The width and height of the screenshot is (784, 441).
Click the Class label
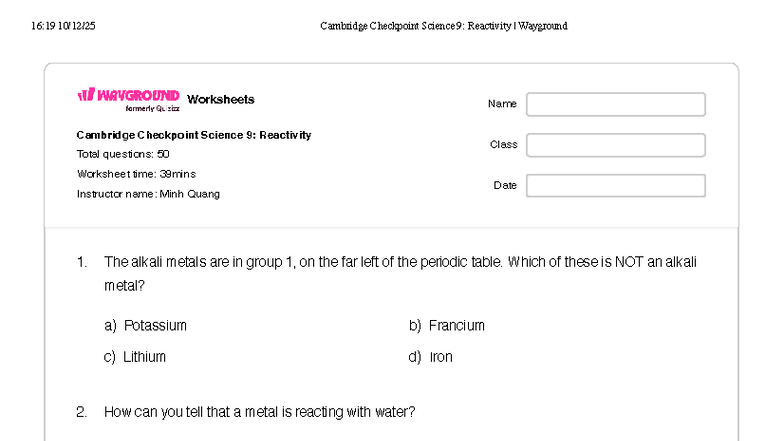coord(503,145)
